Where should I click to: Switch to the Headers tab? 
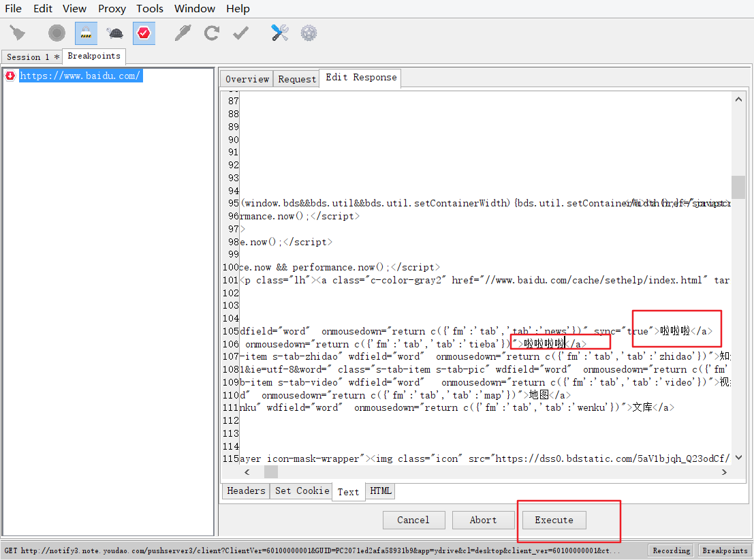click(246, 491)
